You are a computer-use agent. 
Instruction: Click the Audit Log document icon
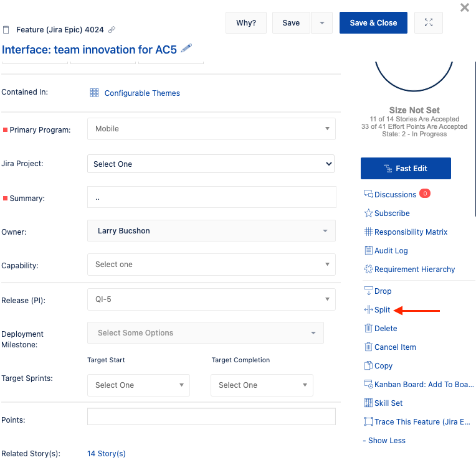click(368, 250)
